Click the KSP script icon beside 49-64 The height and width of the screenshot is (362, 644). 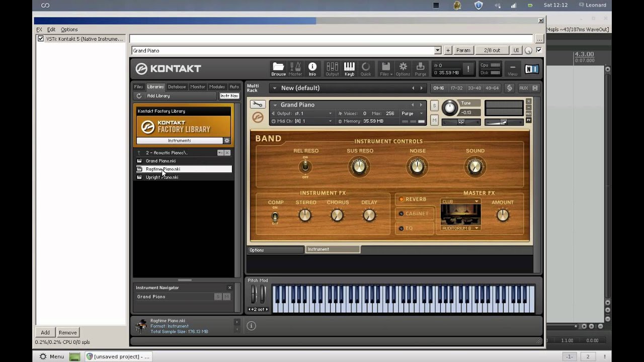[x=509, y=88]
